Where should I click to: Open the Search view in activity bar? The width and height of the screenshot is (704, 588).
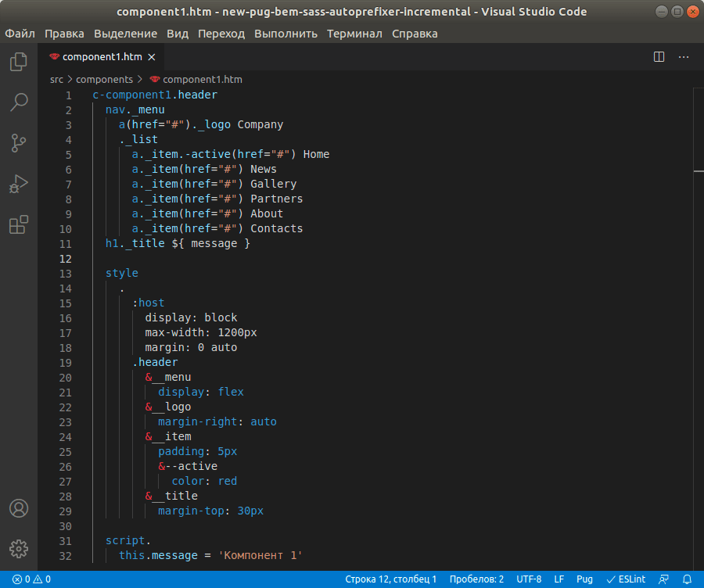tap(19, 102)
